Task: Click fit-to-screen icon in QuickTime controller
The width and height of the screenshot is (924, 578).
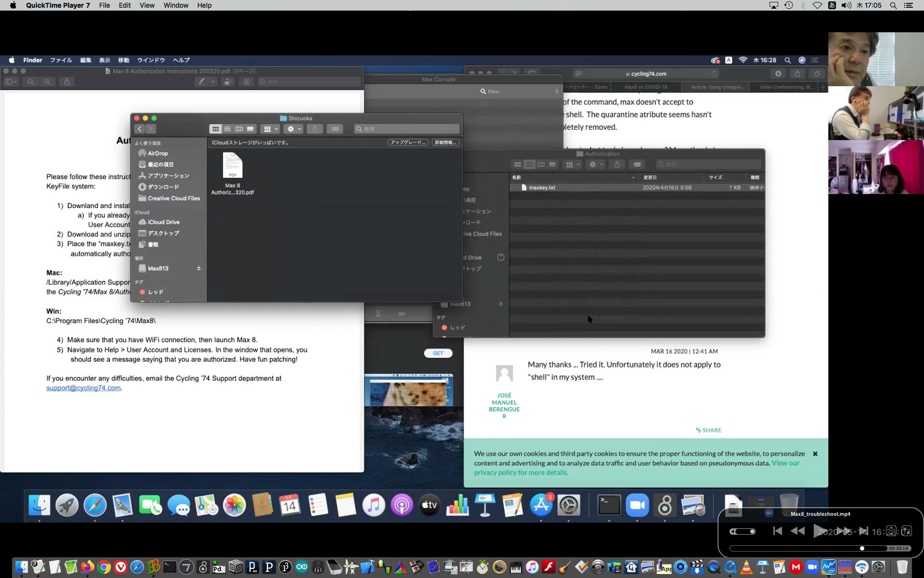Action: [891, 531]
